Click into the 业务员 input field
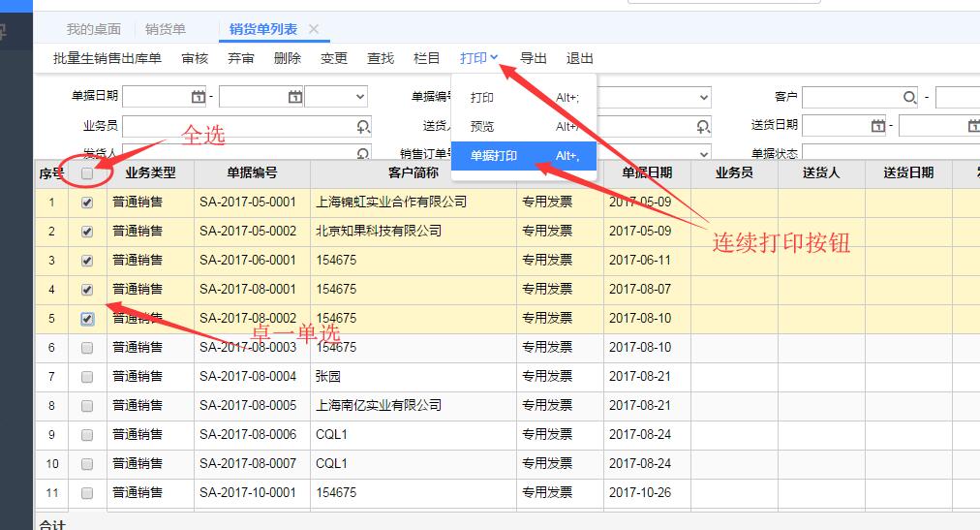 tap(237, 126)
